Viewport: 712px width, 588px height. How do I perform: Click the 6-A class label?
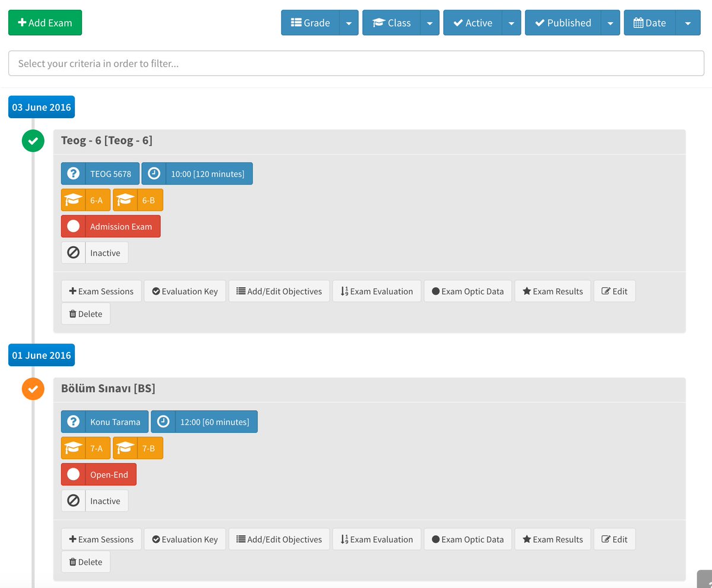click(x=96, y=200)
